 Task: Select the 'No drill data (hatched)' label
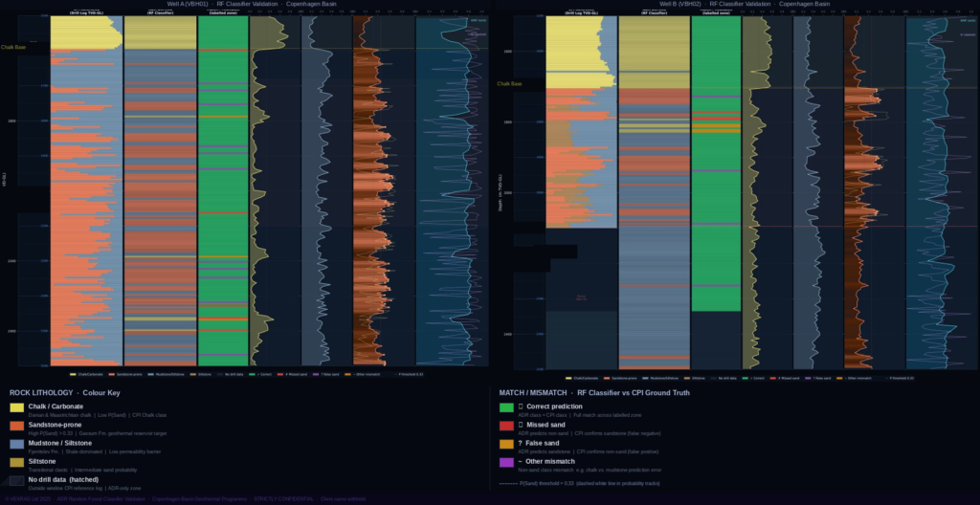click(63, 479)
